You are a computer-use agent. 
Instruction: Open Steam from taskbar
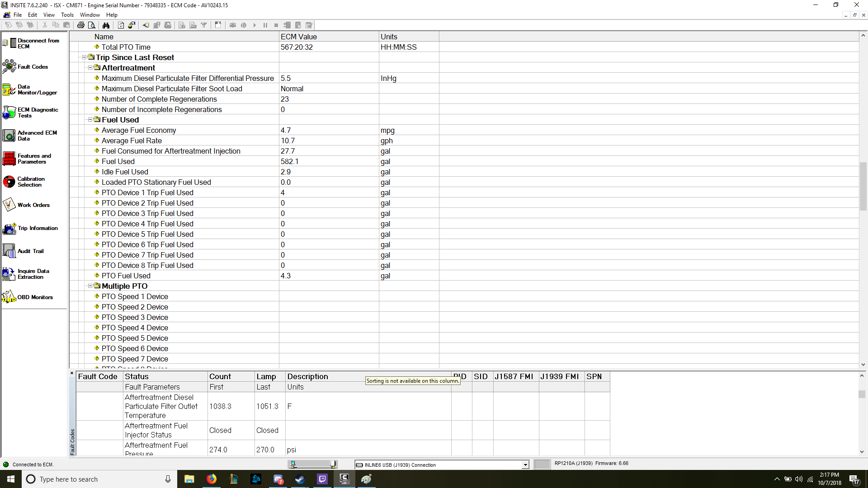pos(300,479)
